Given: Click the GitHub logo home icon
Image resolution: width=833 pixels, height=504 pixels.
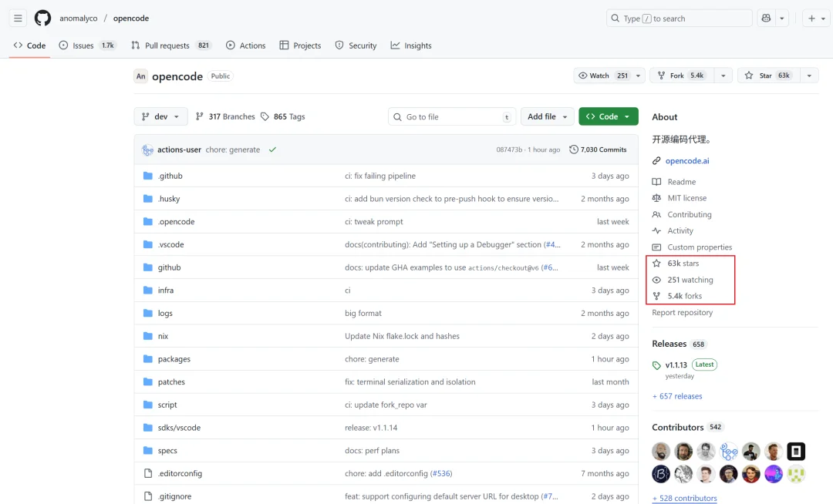Looking at the screenshot, I should [42, 18].
